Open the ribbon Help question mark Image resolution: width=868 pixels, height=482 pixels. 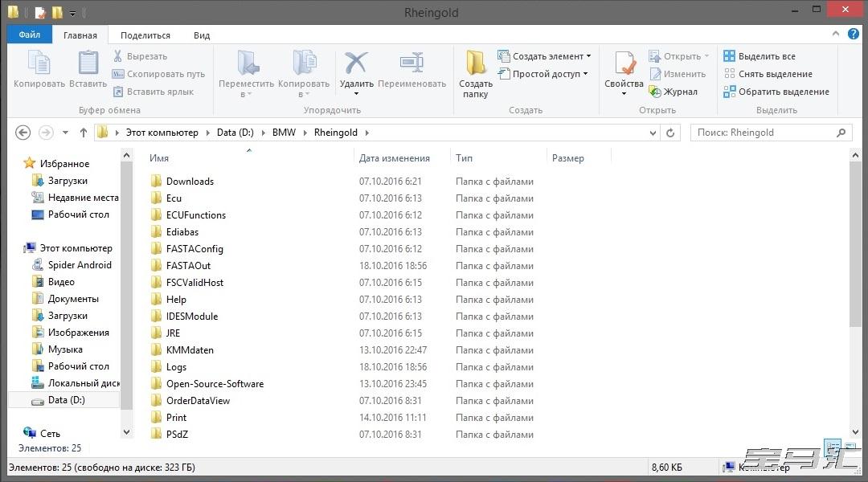[853, 35]
